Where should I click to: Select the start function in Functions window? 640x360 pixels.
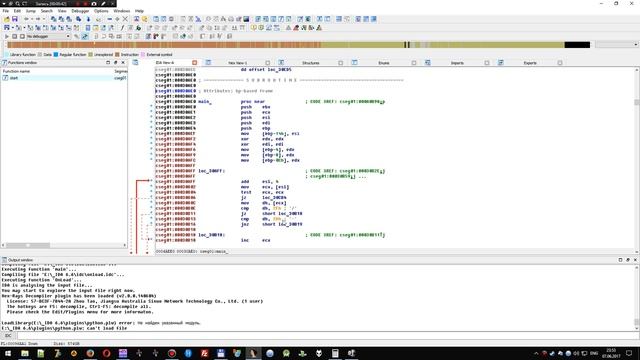pyautogui.click(x=64, y=78)
